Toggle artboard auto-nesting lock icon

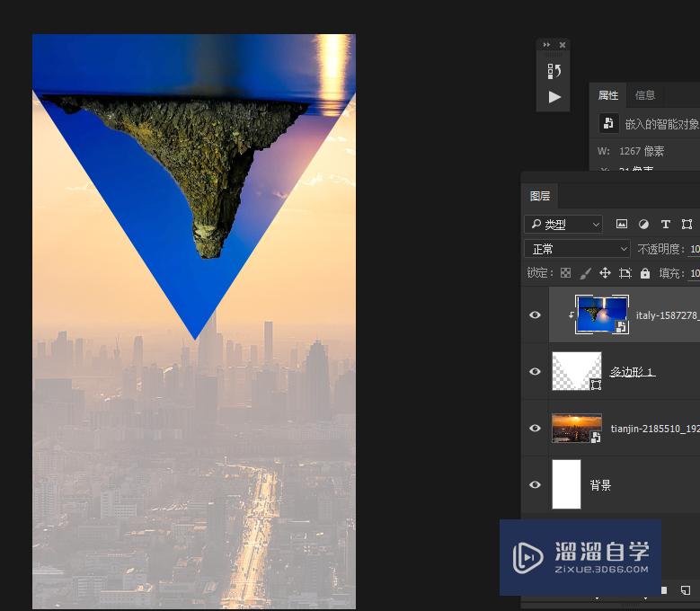(625, 272)
